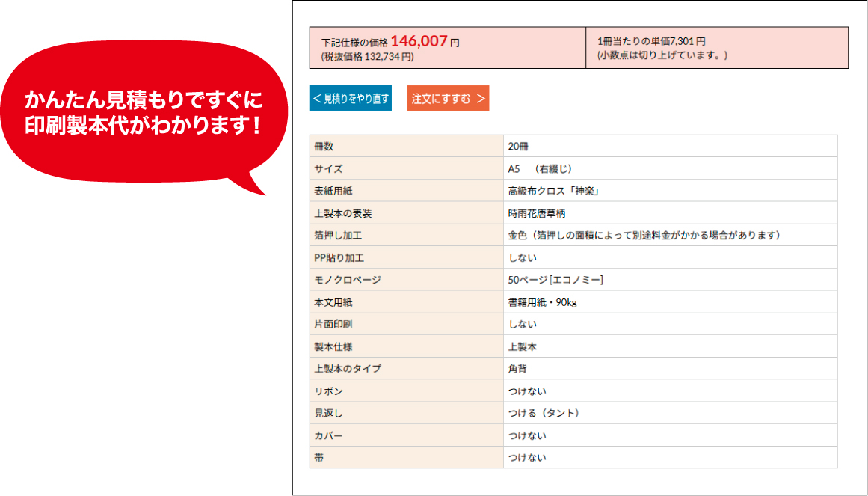Image resolution: width=868 pixels, height=496 pixels.
Task: Click the 上製本の表装 row label
Action: pyautogui.click(x=342, y=212)
